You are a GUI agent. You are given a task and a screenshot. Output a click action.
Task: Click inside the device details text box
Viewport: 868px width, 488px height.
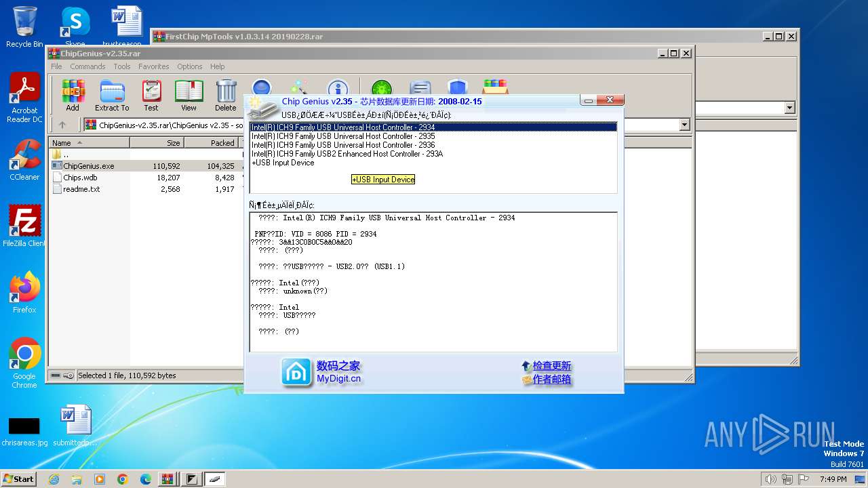click(433, 282)
